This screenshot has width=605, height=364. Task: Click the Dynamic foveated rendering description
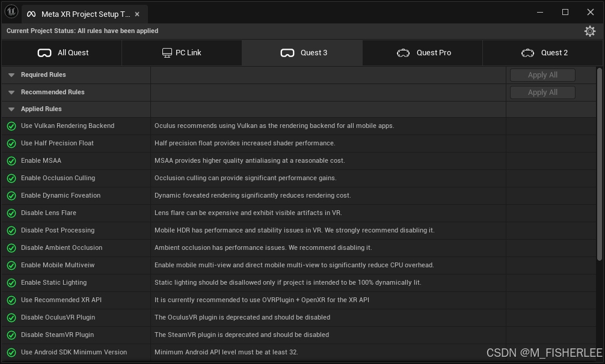253,195
